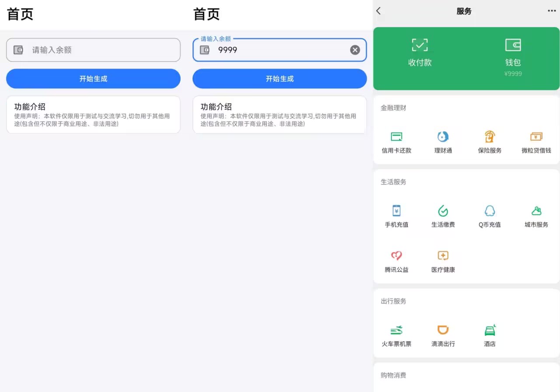Click the 购物消费 section heading
This screenshot has height=392, width=560.
393,375
